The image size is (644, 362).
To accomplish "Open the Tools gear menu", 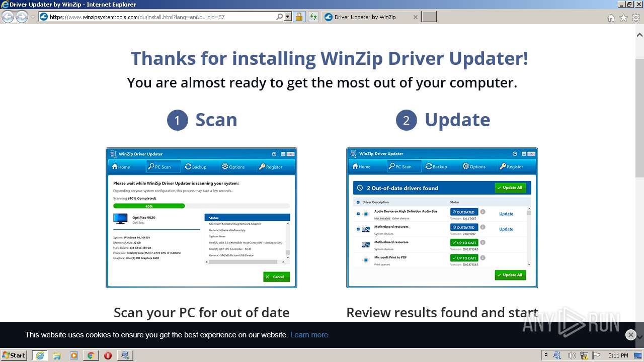I will (636, 18).
